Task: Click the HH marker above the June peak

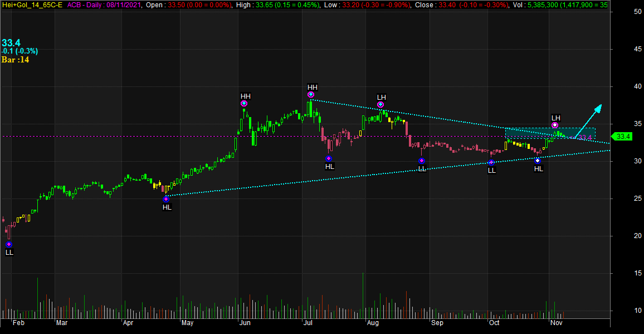Action: (x=244, y=104)
